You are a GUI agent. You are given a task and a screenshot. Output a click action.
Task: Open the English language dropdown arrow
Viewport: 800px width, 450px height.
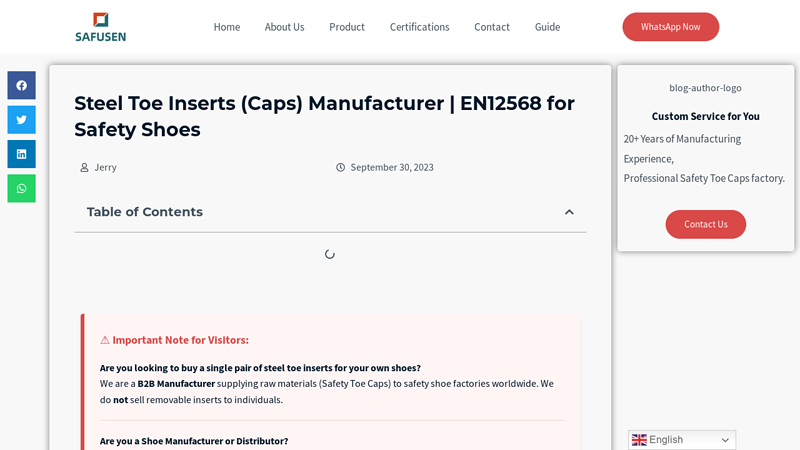(725, 440)
